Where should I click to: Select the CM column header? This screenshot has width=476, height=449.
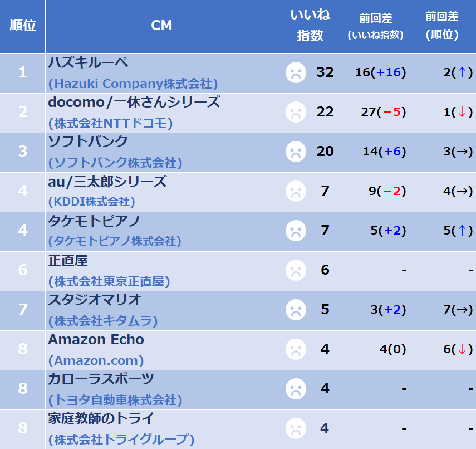tap(161, 26)
